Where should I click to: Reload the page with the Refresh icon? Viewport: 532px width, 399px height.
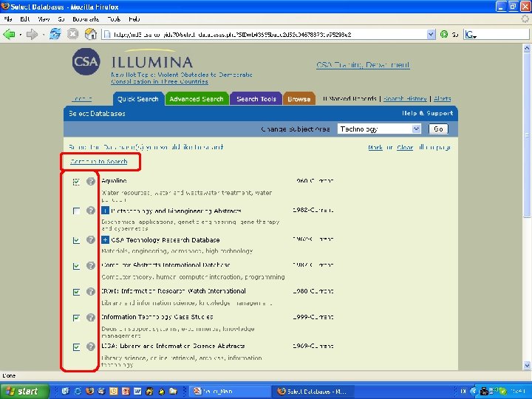pos(55,34)
